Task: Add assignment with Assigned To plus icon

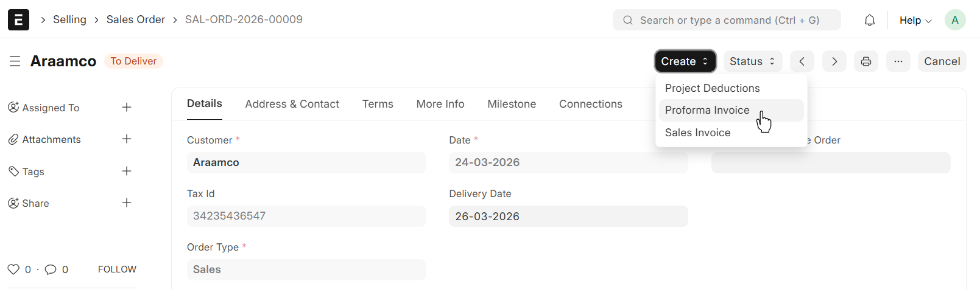Action: coord(127,108)
